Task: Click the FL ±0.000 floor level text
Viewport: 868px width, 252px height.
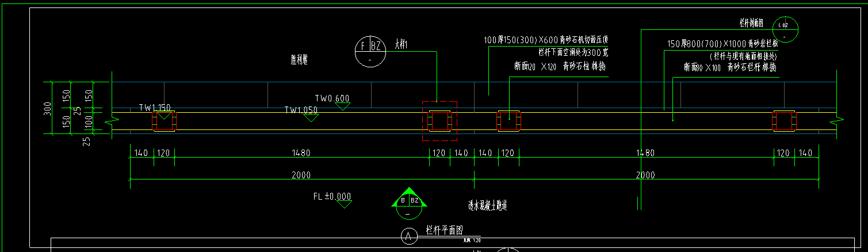Action: coord(332,196)
